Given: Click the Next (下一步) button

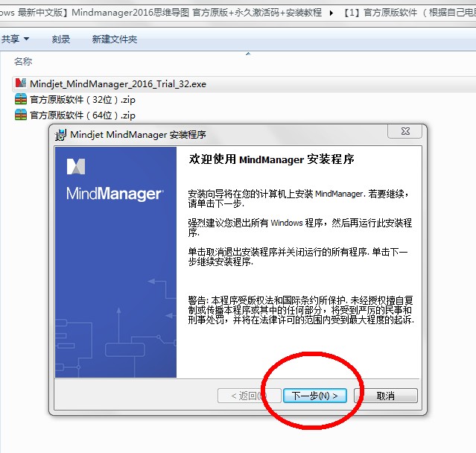Looking at the screenshot, I should tap(315, 396).
